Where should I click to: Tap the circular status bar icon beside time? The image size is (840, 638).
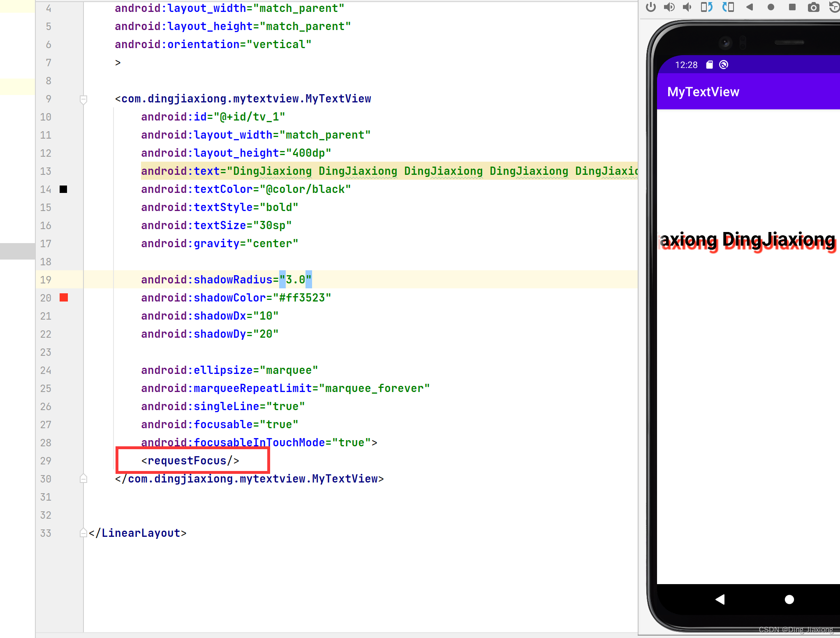[724, 65]
